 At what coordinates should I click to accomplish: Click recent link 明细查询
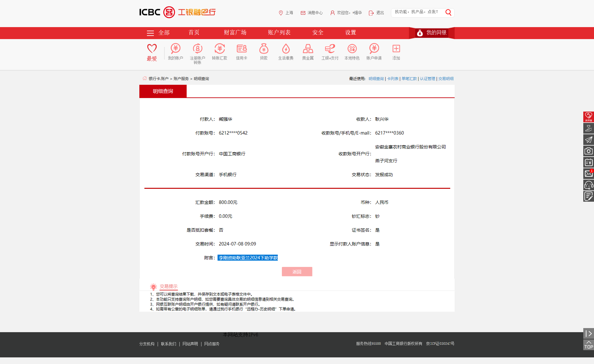pos(376,79)
